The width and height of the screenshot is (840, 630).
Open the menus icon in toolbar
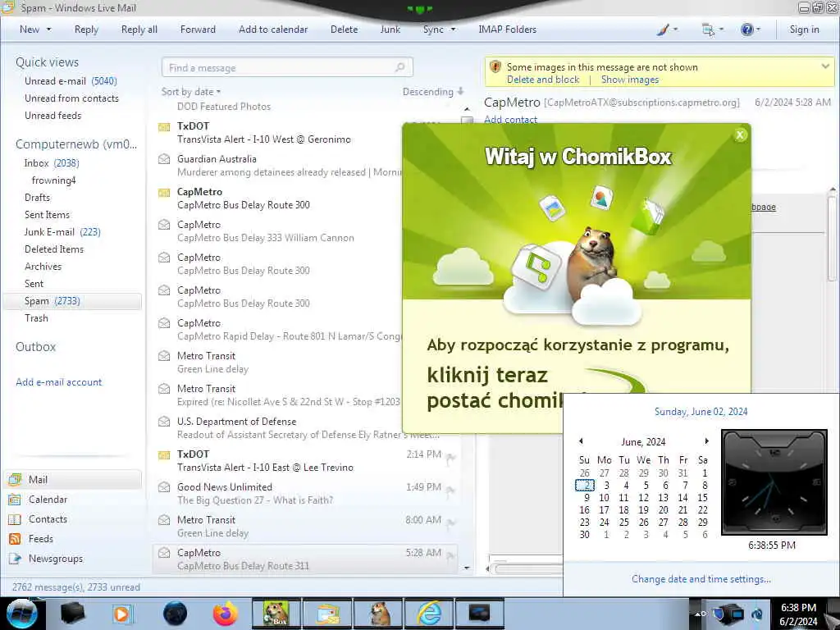(708, 30)
